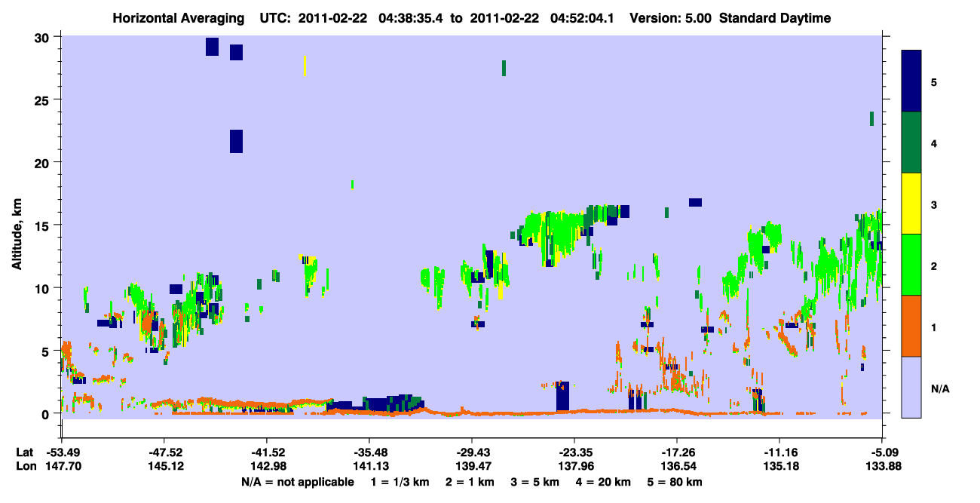Click the dark blue colorbar segment labeled 5

pyautogui.click(x=911, y=81)
